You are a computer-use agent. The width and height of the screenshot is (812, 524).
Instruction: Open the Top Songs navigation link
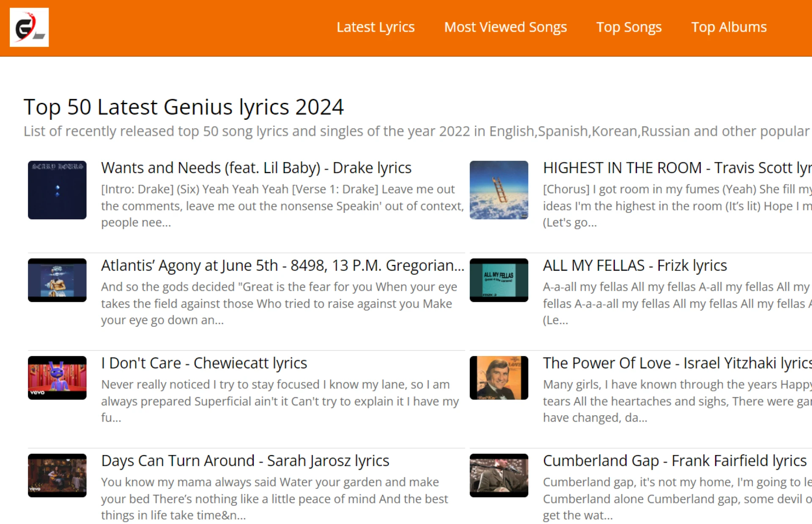(628, 27)
